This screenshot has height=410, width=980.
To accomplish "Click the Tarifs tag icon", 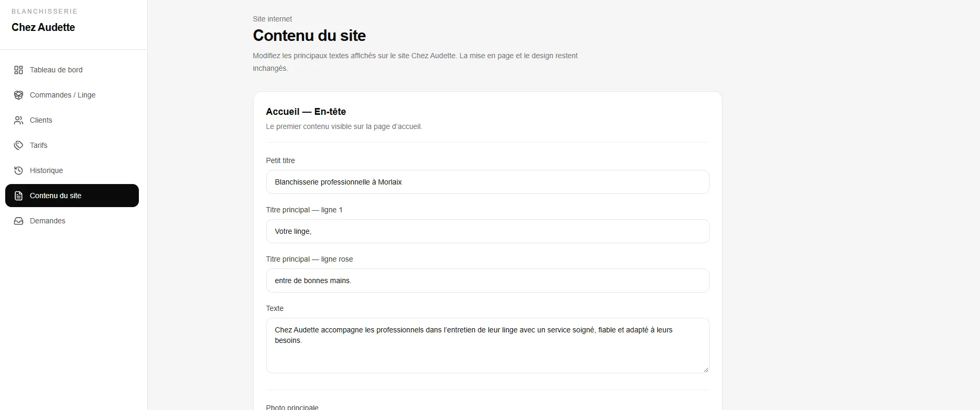I will (x=18, y=145).
